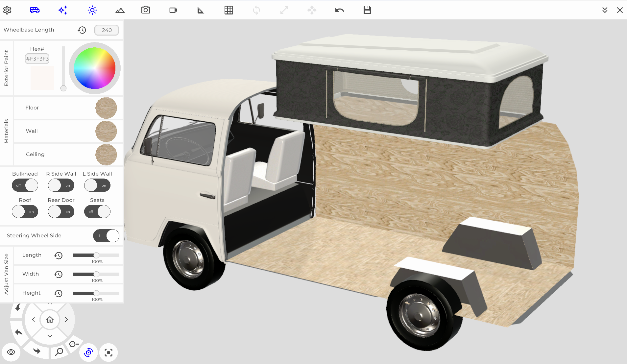
Task: Pick a color from the color wheel
Action: click(x=95, y=68)
